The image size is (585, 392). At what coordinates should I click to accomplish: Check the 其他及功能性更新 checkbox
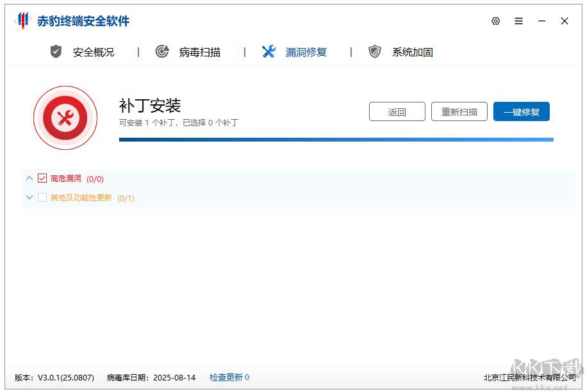pos(42,198)
